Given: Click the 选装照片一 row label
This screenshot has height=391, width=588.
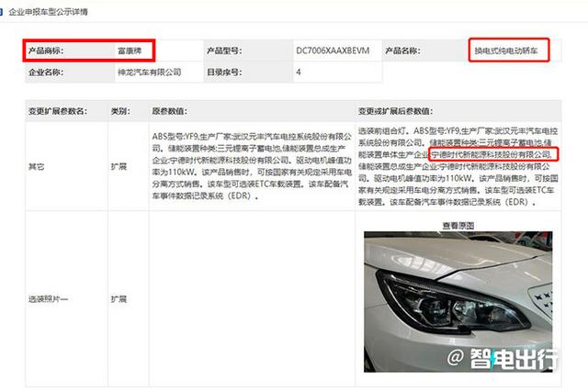Looking at the screenshot, I should coord(48,299).
